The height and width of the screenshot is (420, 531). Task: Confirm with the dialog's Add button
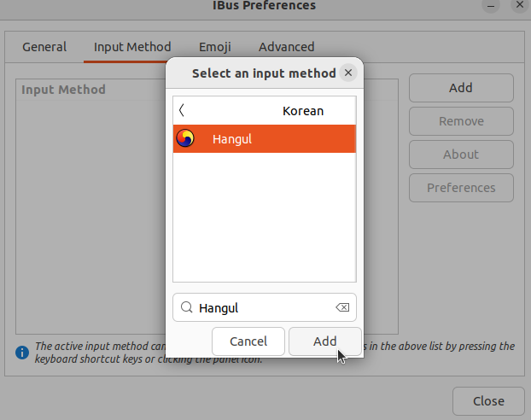(325, 341)
